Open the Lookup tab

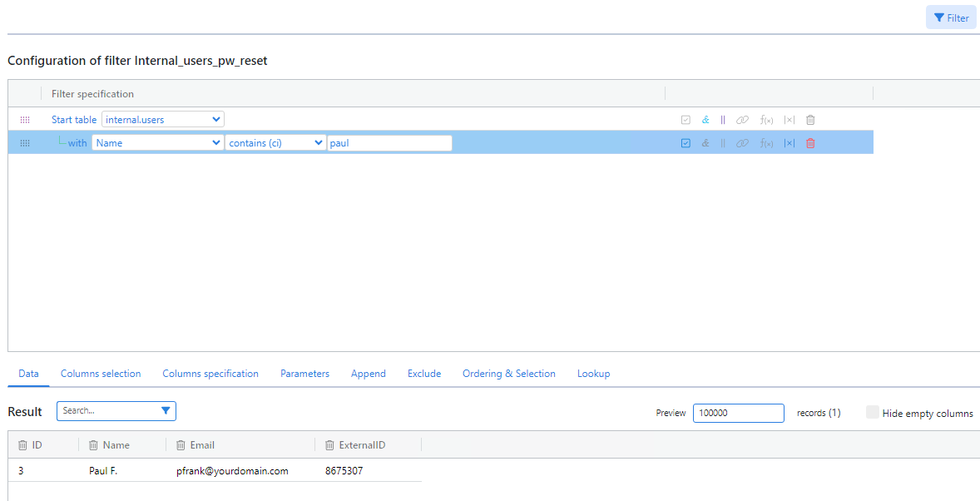click(x=593, y=374)
